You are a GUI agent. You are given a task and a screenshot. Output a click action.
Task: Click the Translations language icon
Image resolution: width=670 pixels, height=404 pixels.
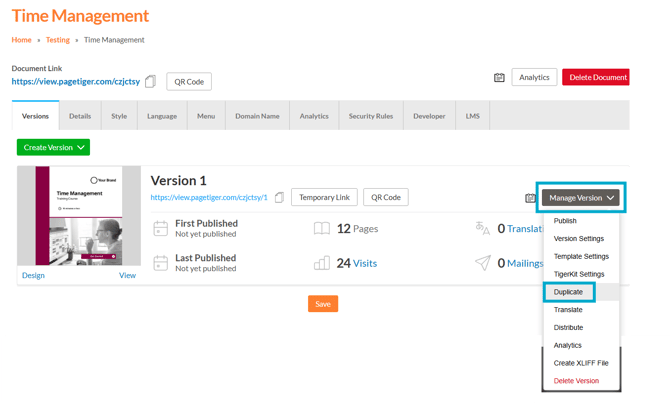tap(483, 228)
